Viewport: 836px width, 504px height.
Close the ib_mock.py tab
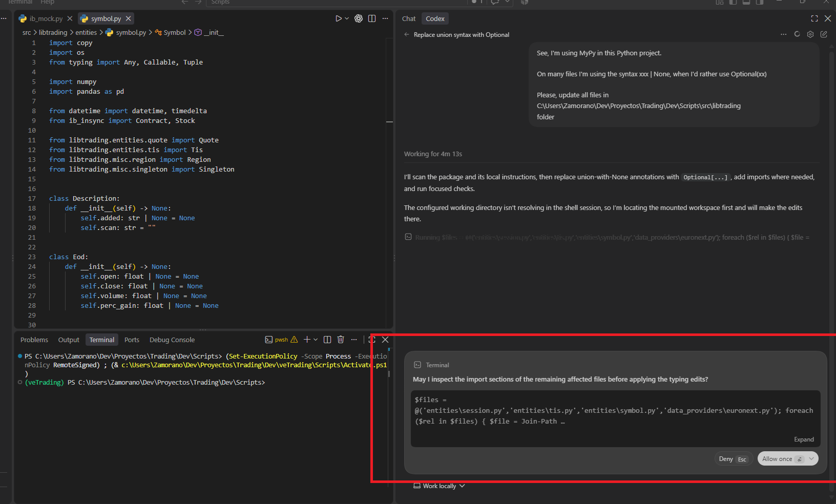coord(70,18)
